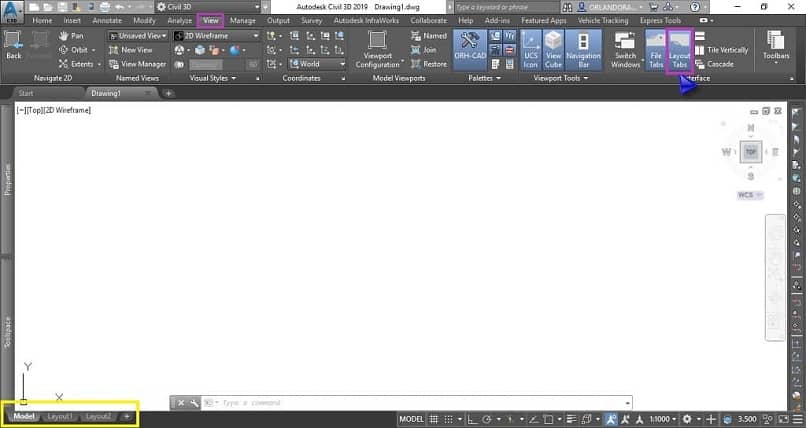Open the signed-in user account menu
The height and width of the screenshot is (428, 806).
pos(610,7)
